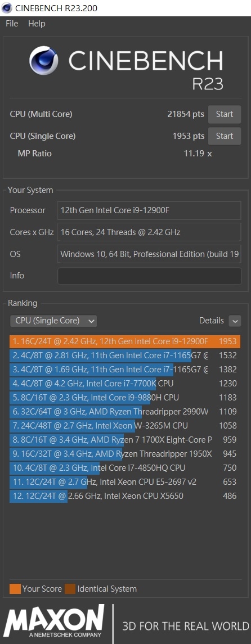Click the brown Identical System legend swatch
Viewport: 251px width, 644px height.
click(70, 589)
